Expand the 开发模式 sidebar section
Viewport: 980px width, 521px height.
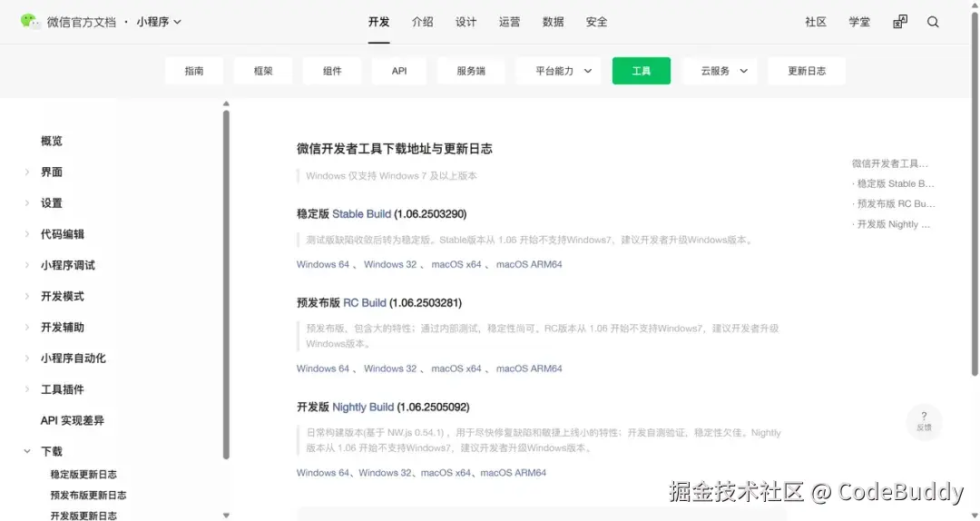click(x=27, y=296)
